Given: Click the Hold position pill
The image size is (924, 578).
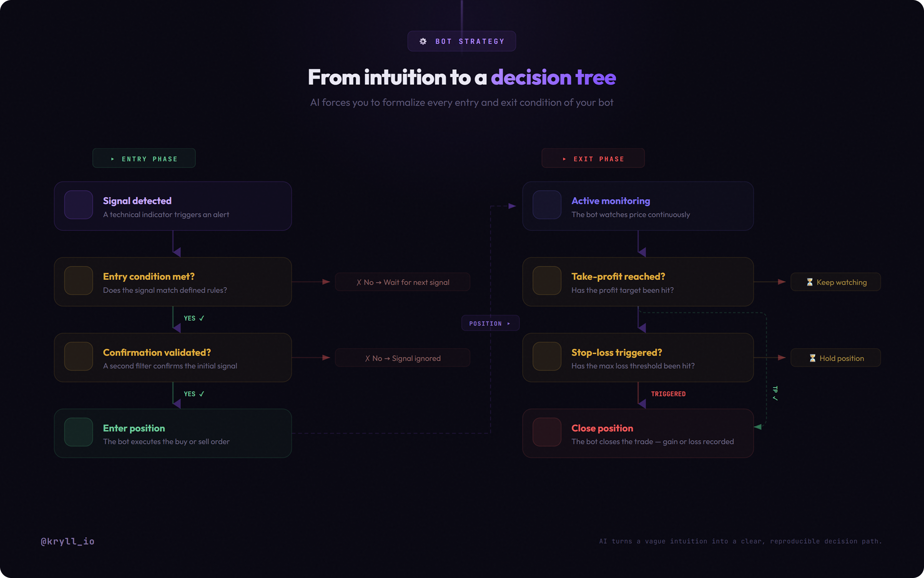Looking at the screenshot, I should pos(836,358).
